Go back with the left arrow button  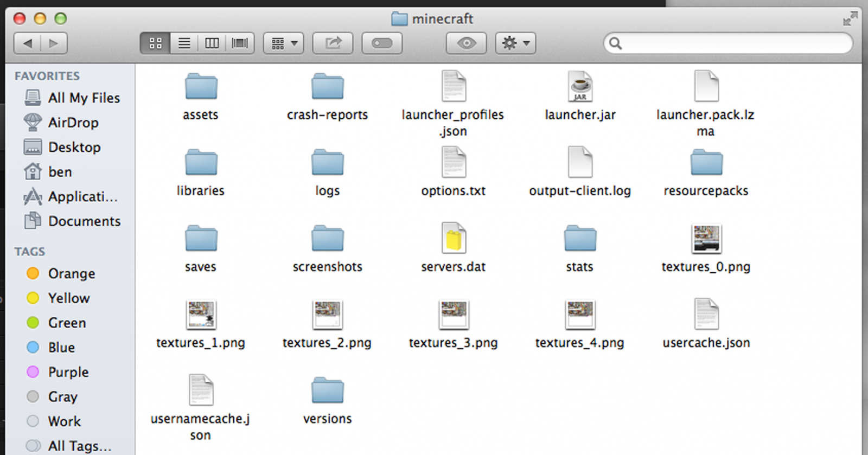(27, 43)
